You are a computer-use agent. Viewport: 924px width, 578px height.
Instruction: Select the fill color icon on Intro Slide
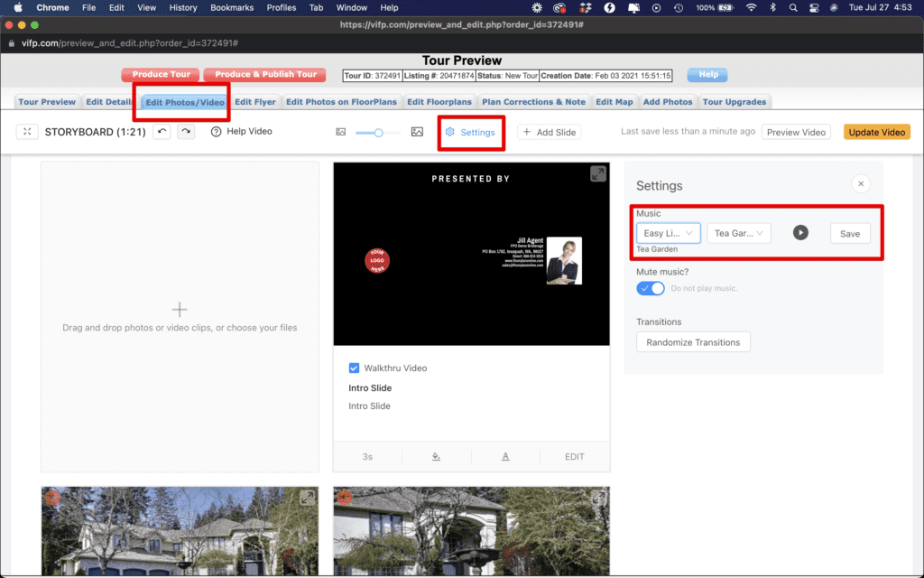tap(437, 456)
